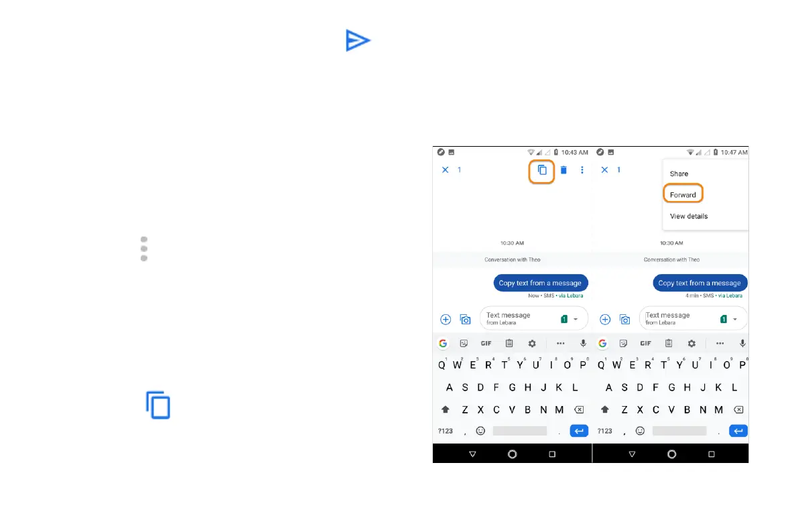Screen dimensions: 798x532
Task: Tap the 'Copy text from a message' bubble in left phone
Action: [541, 283]
